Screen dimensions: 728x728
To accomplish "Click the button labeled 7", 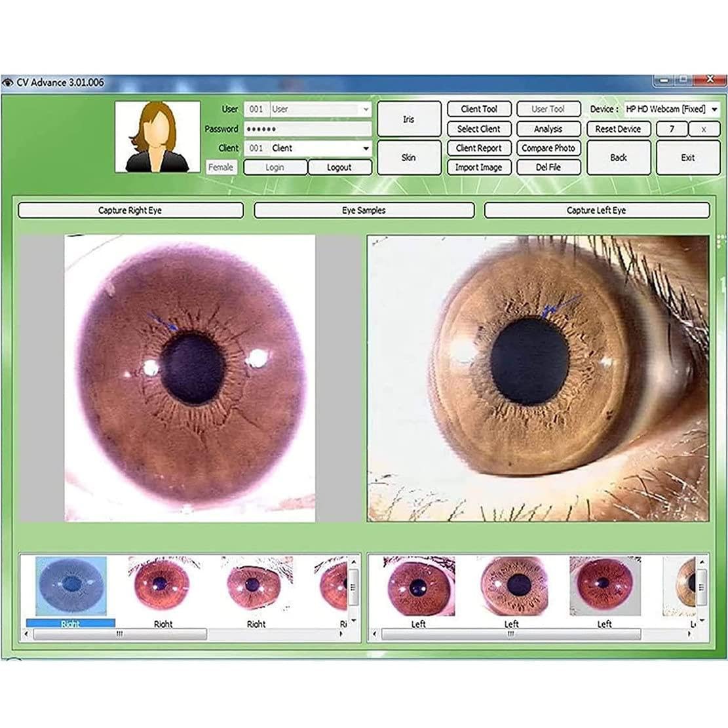I will click(x=672, y=128).
